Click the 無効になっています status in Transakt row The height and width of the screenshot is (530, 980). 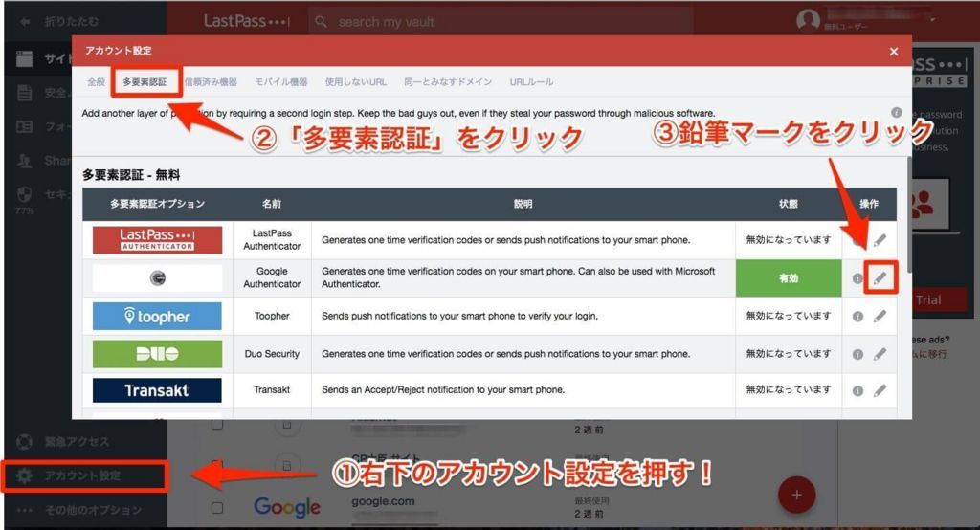(x=789, y=390)
